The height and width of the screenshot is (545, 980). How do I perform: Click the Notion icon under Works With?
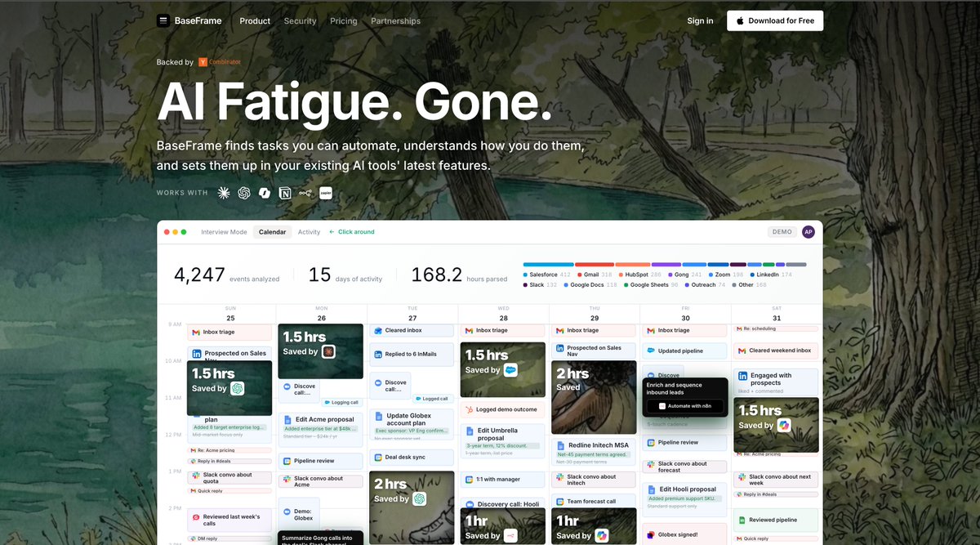(285, 193)
